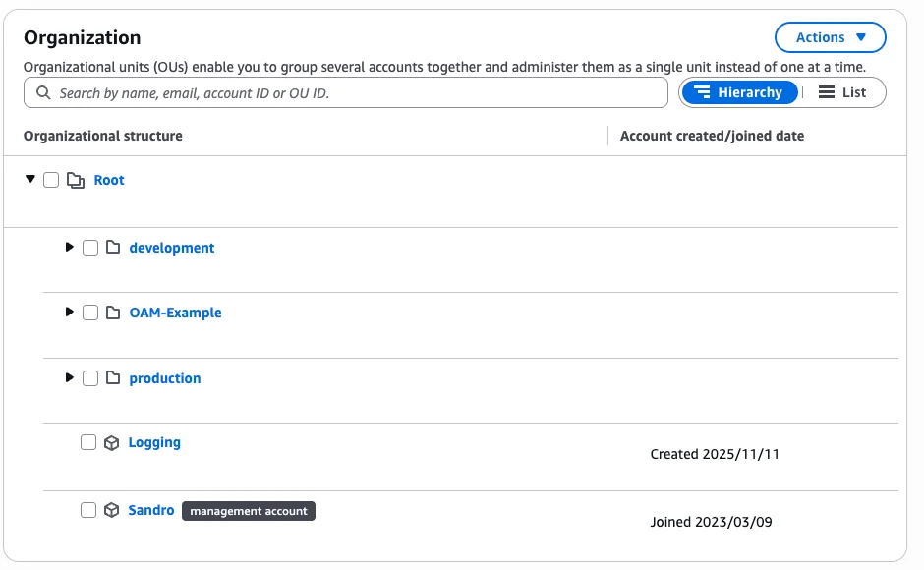Collapse the Root tree node
924x570 pixels.
click(x=30, y=180)
